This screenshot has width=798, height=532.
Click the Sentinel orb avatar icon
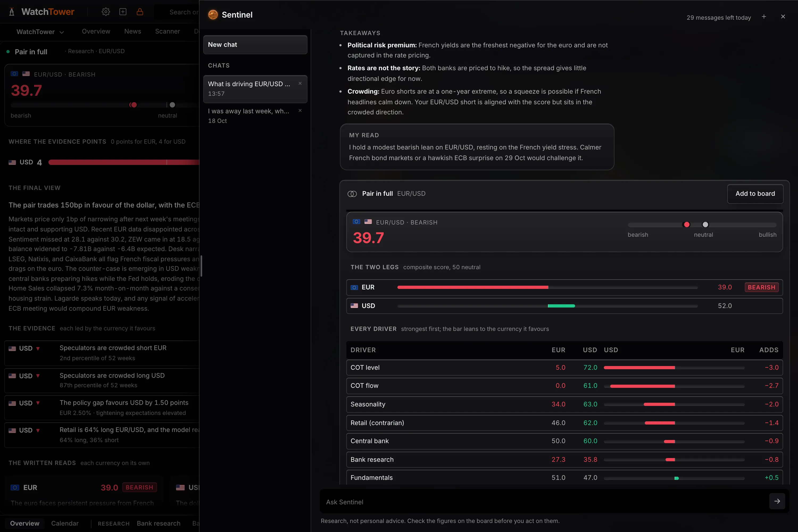213,15
